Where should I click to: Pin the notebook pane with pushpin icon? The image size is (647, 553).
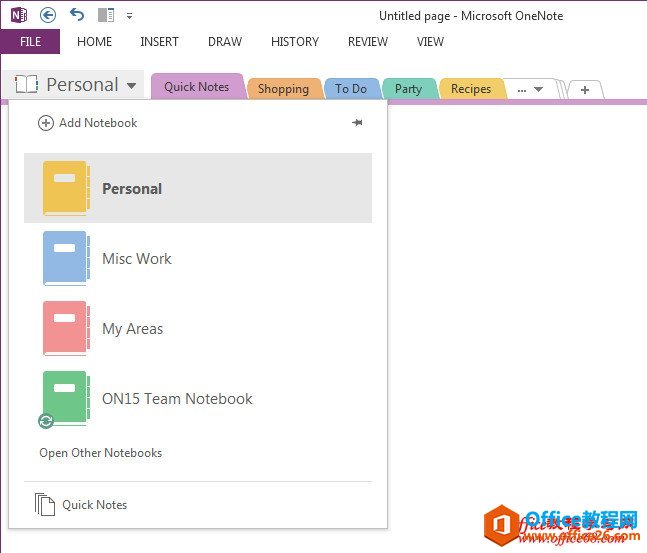pyautogui.click(x=357, y=123)
